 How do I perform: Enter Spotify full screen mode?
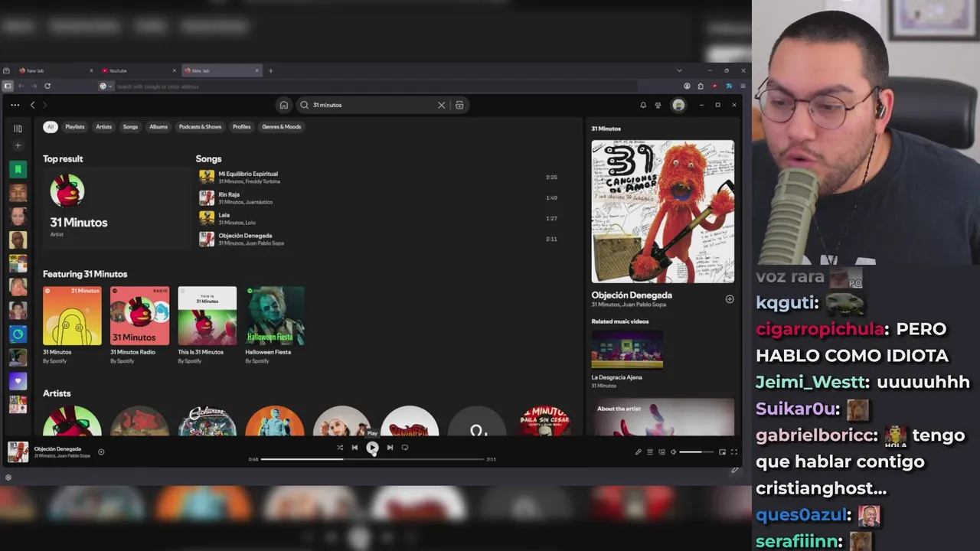pyautogui.click(x=734, y=452)
